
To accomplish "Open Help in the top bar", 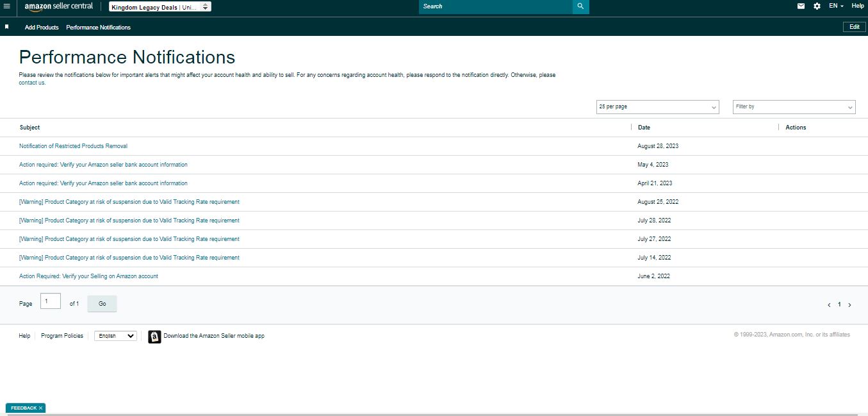I will click(x=857, y=6).
